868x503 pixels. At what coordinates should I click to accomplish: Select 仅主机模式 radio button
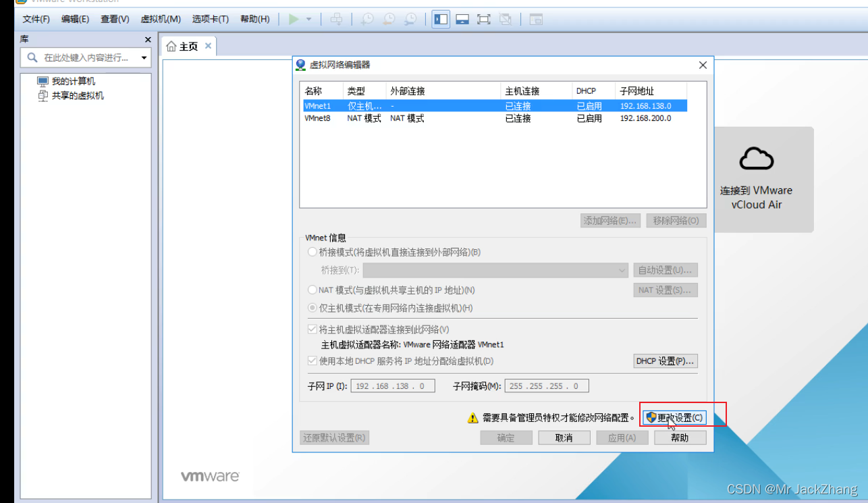point(312,308)
